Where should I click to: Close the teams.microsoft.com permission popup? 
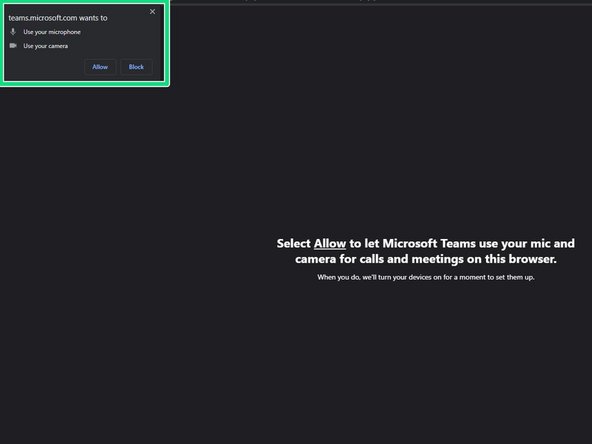[x=153, y=12]
